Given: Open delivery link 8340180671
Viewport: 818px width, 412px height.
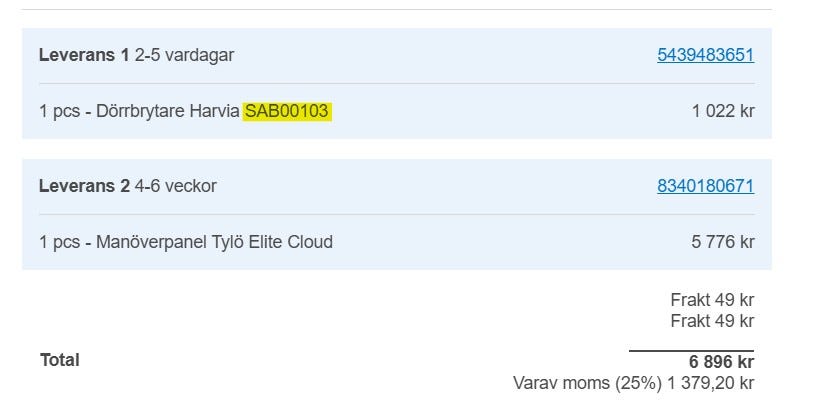Looking at the screenshot, I should pos(705,186).
